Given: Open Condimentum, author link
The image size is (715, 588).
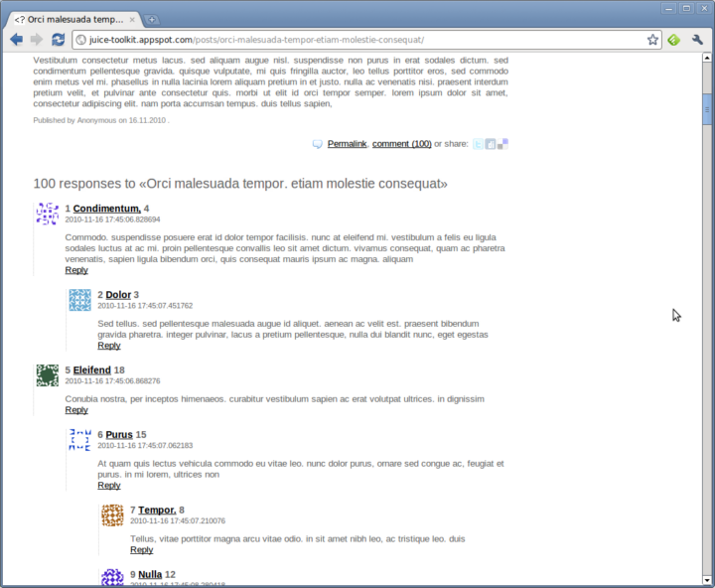Looking at the screenshot, I should [107, 209].
